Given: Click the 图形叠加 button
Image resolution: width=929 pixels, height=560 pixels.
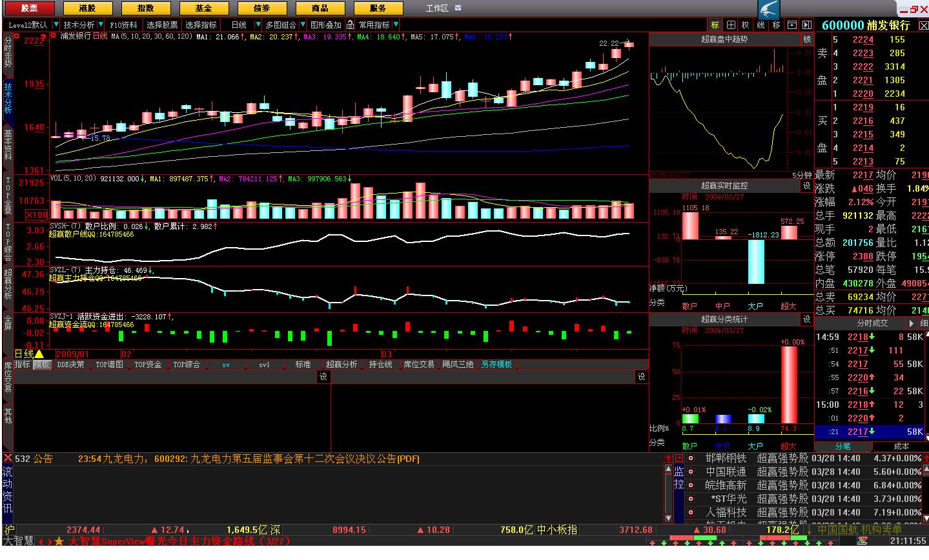Looking at the screenshot, I should (325, 25).
